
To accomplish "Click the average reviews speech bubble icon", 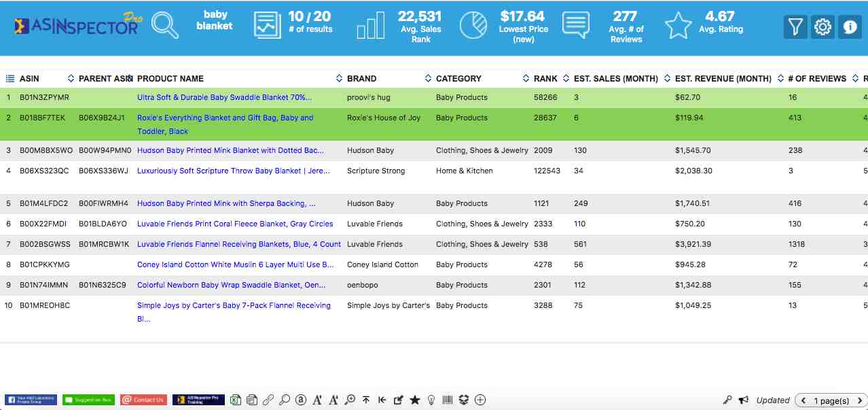I will 576,25.
